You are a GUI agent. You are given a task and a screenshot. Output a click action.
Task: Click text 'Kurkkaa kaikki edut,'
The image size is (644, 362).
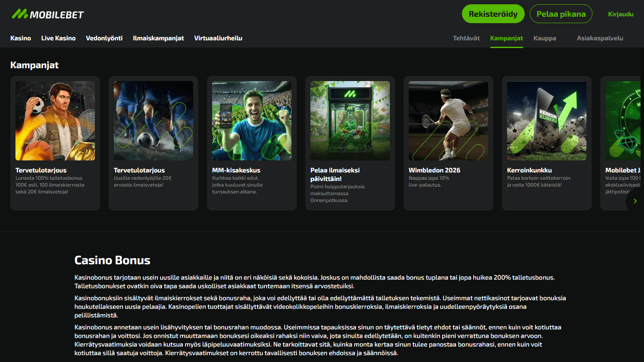[235, 178]
